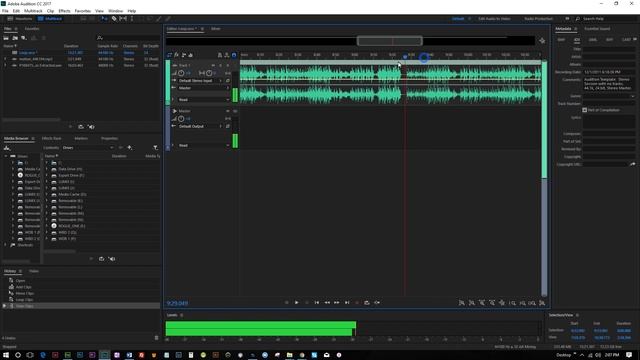Click the vertical scrollbar of the track area
This screenshot has width=640, height=360.
[544, 178]
